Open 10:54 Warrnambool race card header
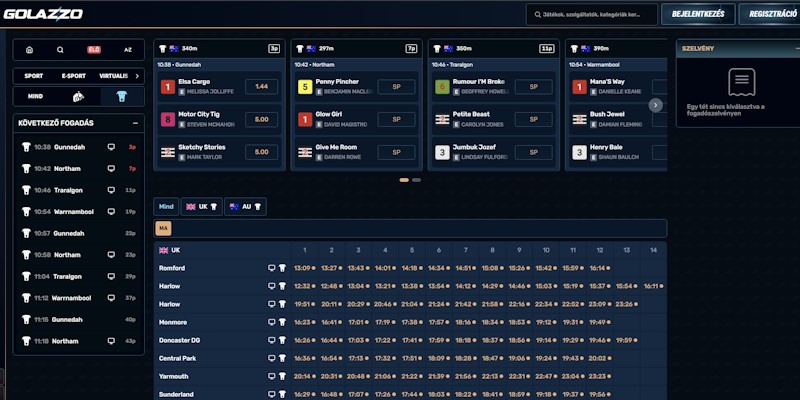The image size is (800, 400). (x=616, y=65)
